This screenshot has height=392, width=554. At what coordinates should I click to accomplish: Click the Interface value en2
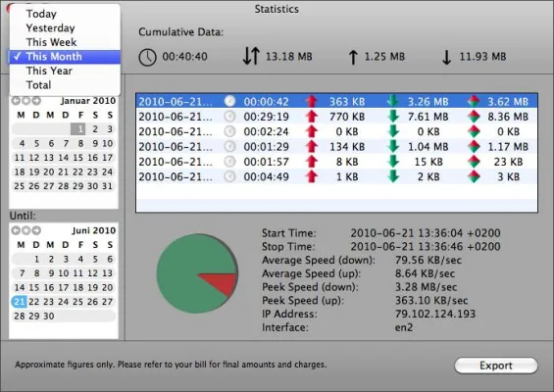(x=404, y=327)
